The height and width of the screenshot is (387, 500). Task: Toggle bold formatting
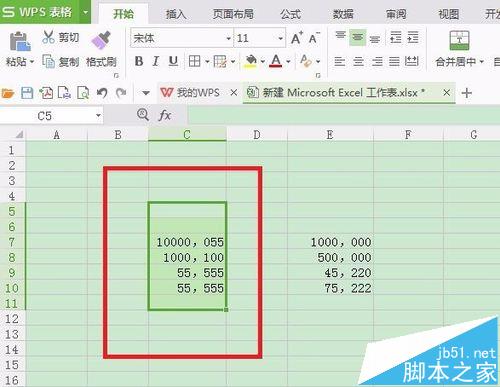tap(139, 61)
